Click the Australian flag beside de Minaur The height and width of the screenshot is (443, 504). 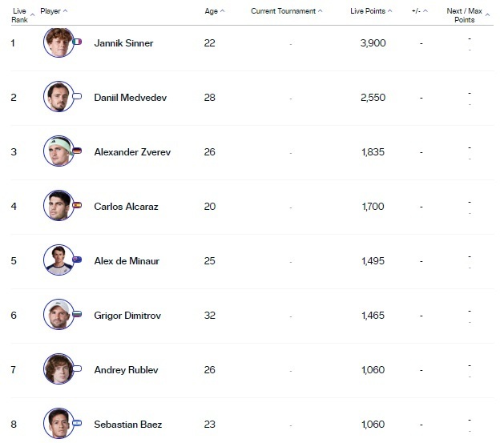[x=77, y=260]
